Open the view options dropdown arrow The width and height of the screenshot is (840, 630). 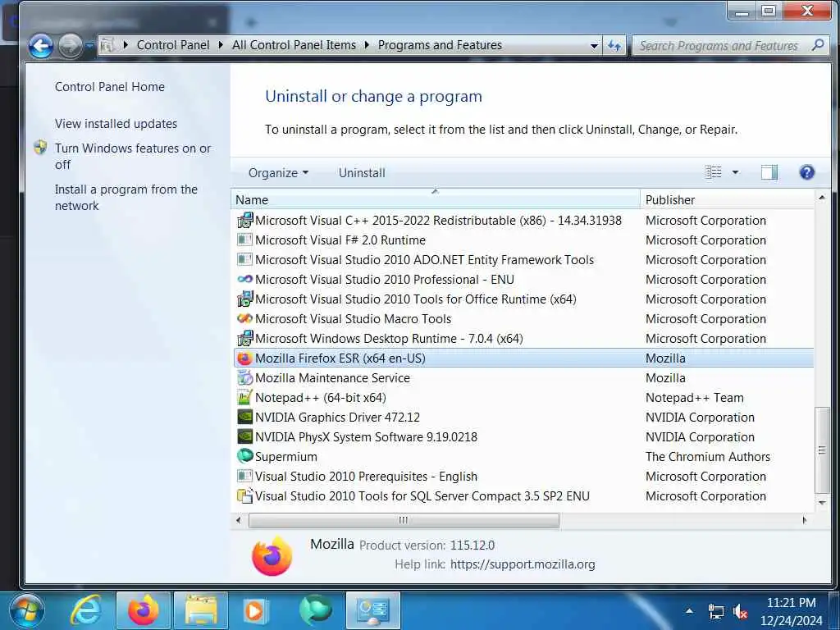736,172
